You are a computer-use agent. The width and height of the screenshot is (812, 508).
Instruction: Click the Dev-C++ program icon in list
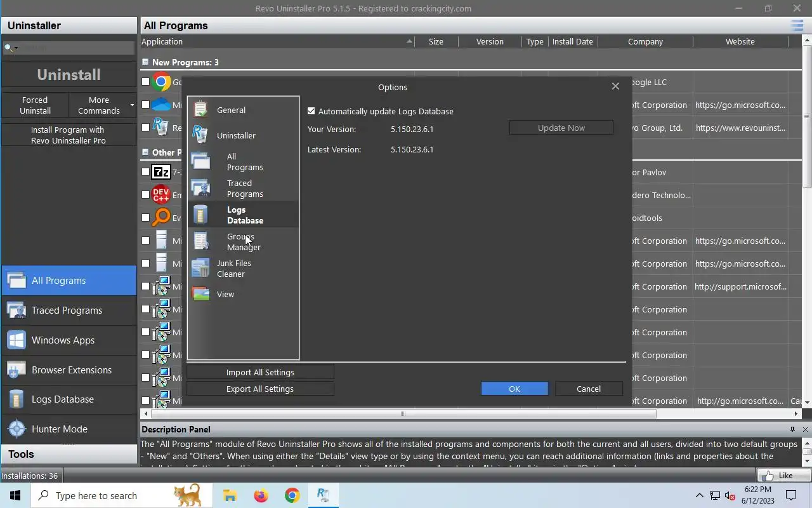click(x=161, y=195)
